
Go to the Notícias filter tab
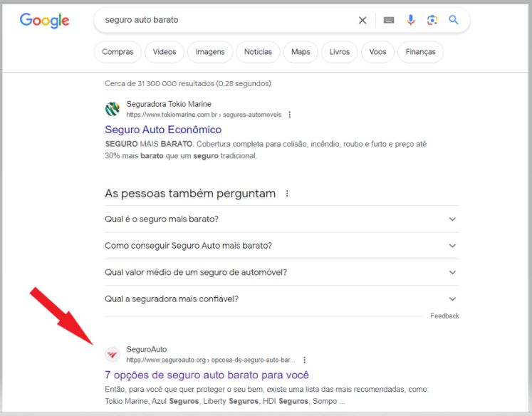click(x=258, y=52)
